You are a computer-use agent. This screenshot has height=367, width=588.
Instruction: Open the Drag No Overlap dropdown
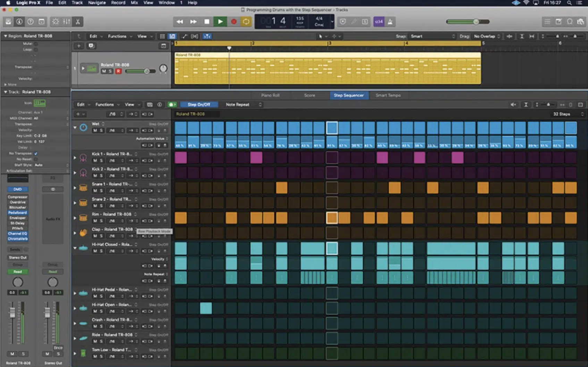pyautogui.click(x=487, y=36)
